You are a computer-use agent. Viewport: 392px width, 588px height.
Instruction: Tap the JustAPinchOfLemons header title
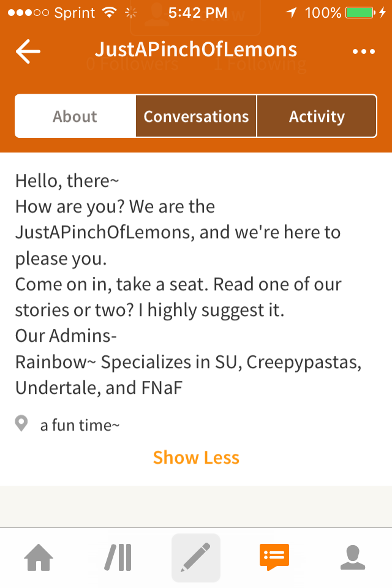(x=196, y=50)
